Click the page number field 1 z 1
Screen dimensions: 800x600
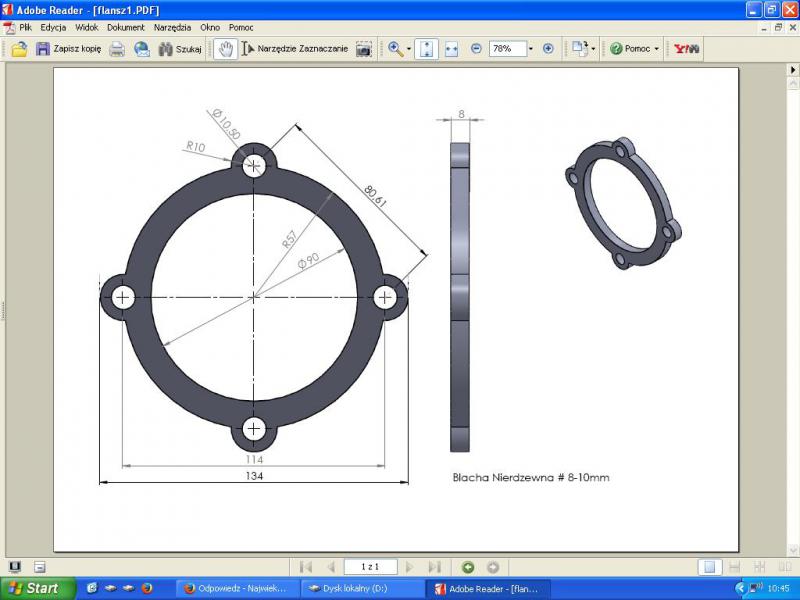pyautogui.click(x=370, y=567)
